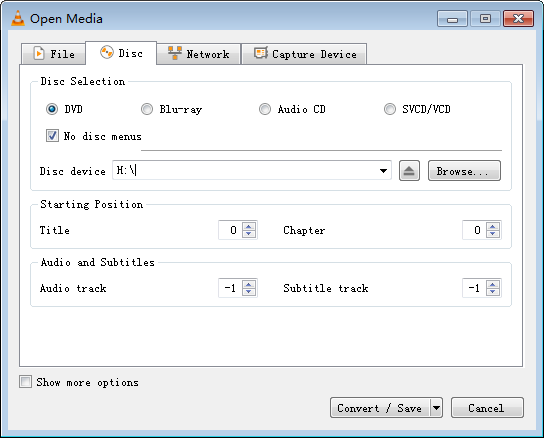544x438 pixels.
Task: Decrease the Chapter spinner value
Action: (x=493, y=234)
